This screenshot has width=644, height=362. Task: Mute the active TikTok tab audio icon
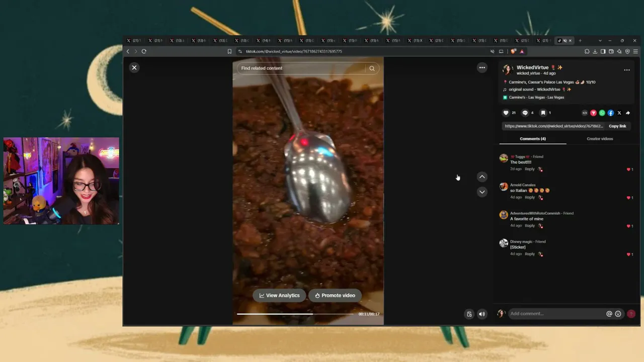pyautogui.click(x=565, y=41)
